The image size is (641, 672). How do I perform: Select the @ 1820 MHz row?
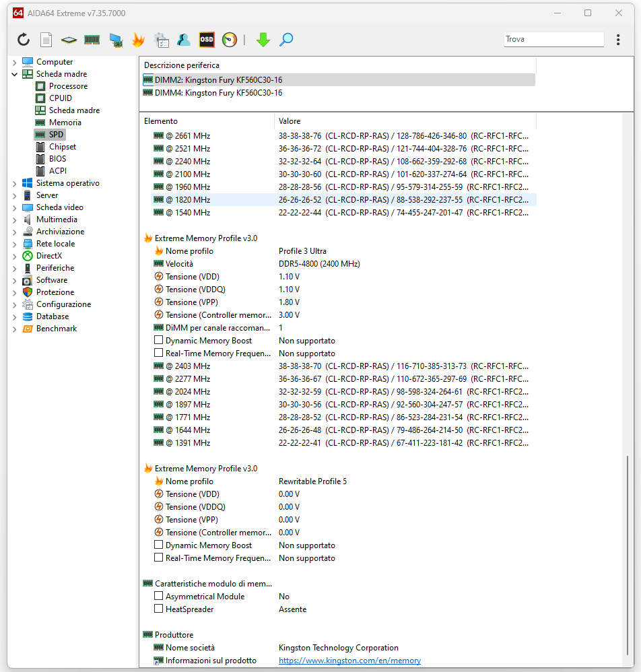coord(343,200)
